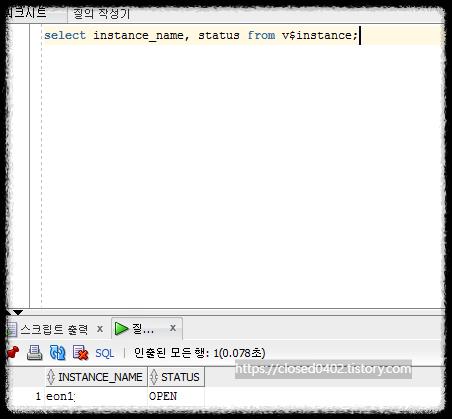Click the delete row icon with the red X
Viewport: 452px width, 419px height.
coord(80,353)
